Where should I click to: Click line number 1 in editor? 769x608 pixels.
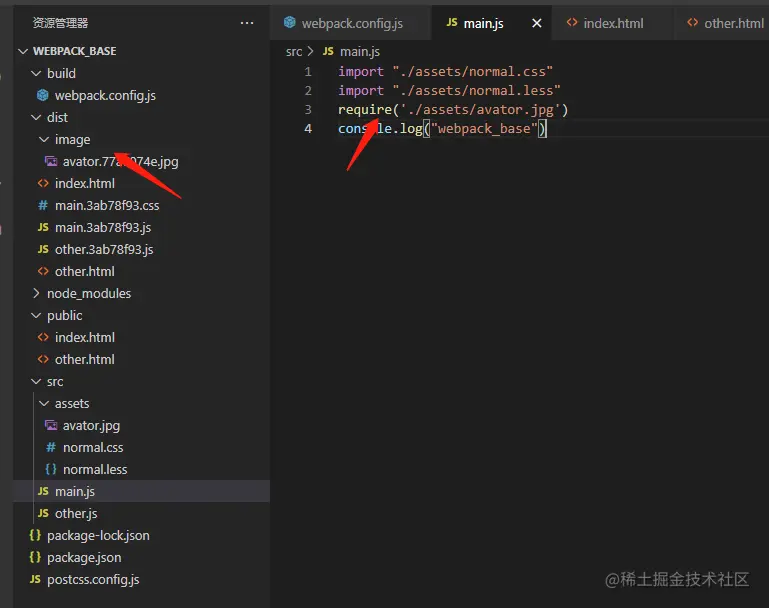308,72
